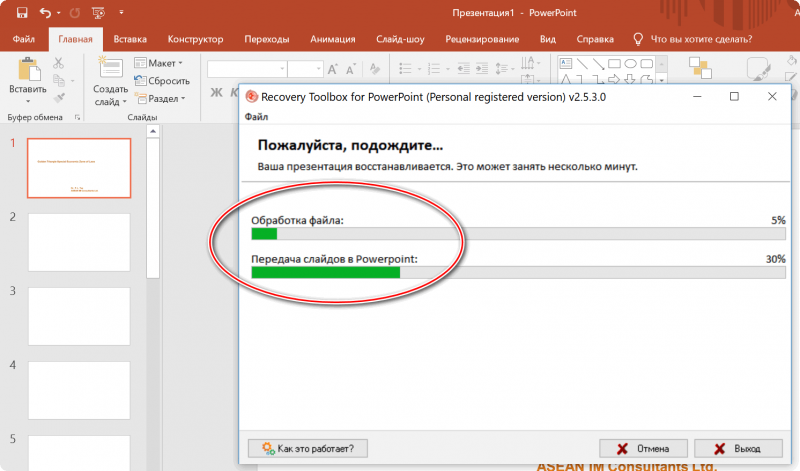This screenshot has width=800, height=471.
Task: Open the Раздел section dropdown
Action: tap(160, 98)
